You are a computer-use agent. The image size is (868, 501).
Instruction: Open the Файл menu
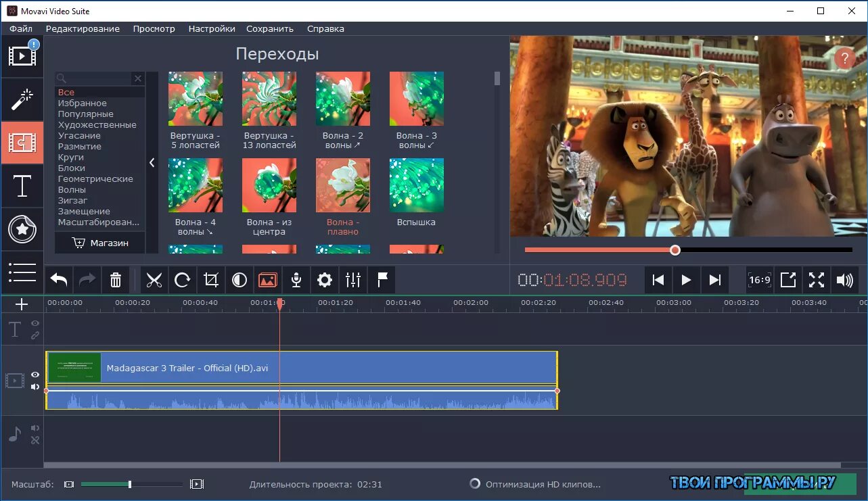pyautogui.click(x=21, y=28)
